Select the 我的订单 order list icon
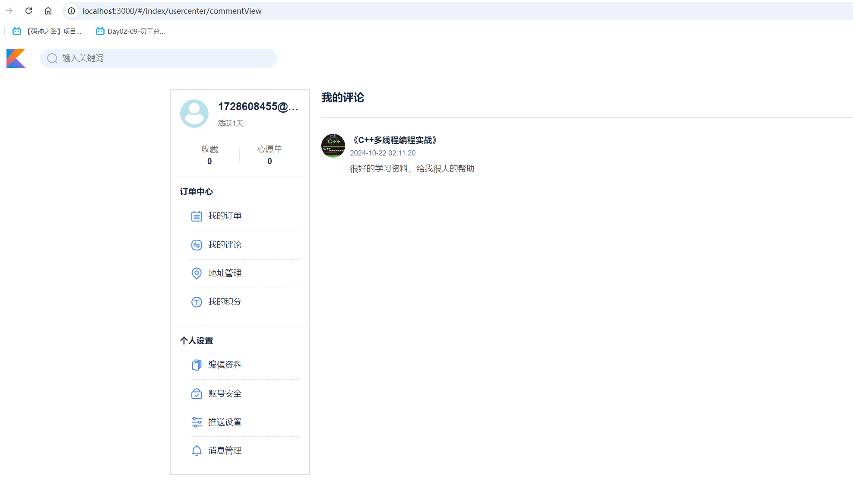Screen dimensions: 853x504 (x=197, y=216)
